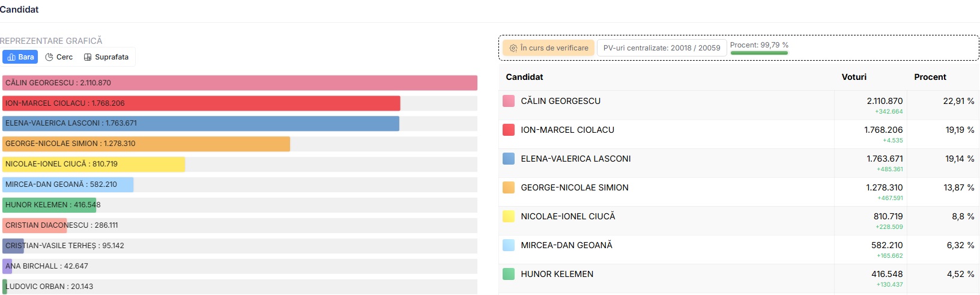Click the area icon beside Suprafata
980x295 pixels.
pos(88,57)
